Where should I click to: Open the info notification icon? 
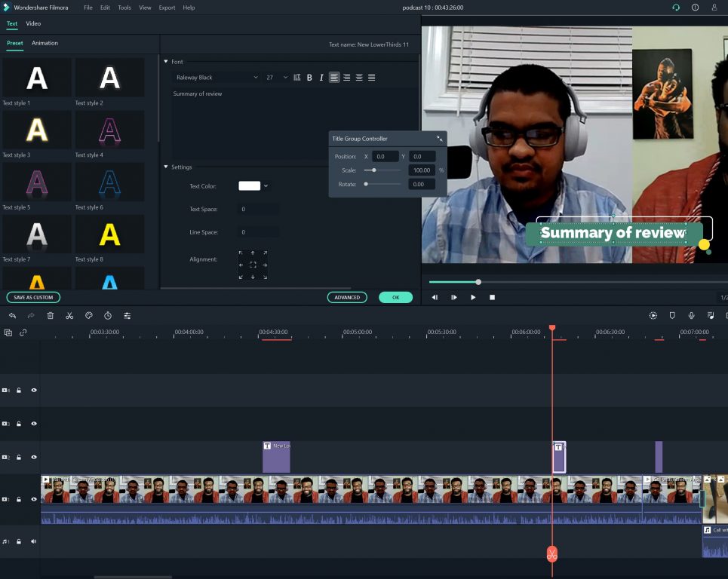click(695, 8)
